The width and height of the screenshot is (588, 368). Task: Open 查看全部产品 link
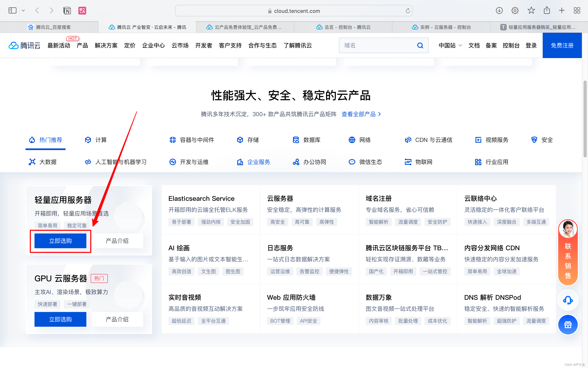pos(361,114)
